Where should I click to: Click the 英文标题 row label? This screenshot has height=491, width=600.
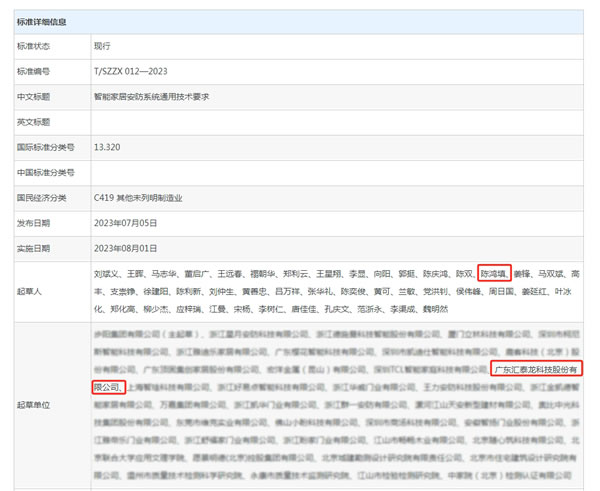[x=33, y=122]
